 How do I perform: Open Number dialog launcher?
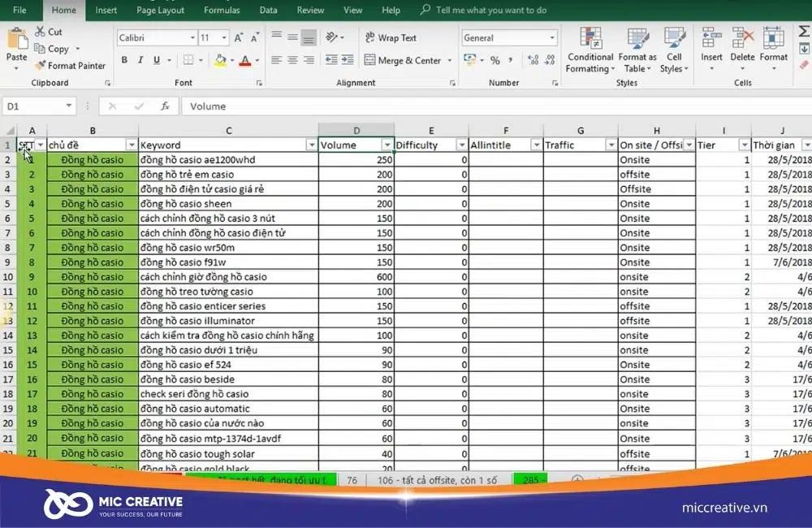(555, 83)
